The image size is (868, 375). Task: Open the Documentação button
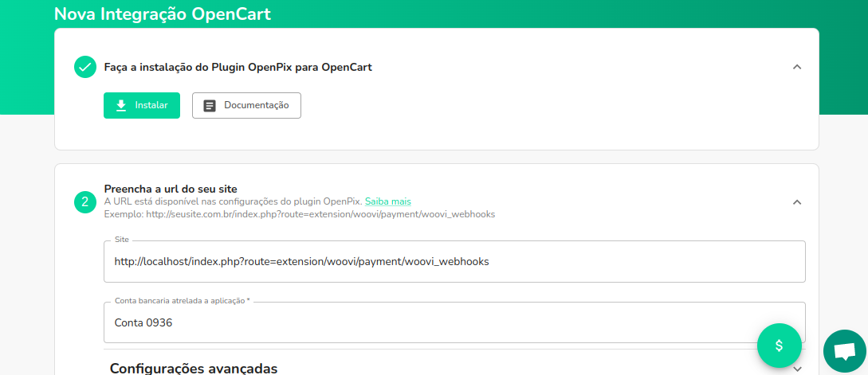[246, 105]
